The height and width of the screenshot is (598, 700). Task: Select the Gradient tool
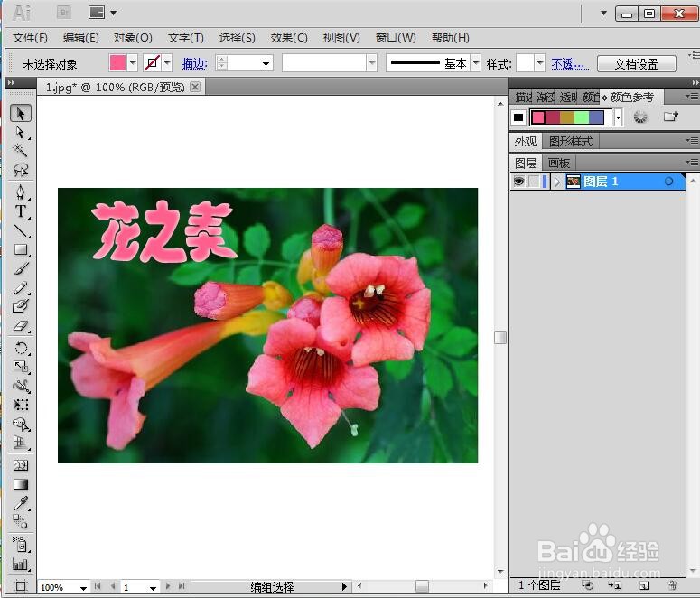(x=21, y=484)
